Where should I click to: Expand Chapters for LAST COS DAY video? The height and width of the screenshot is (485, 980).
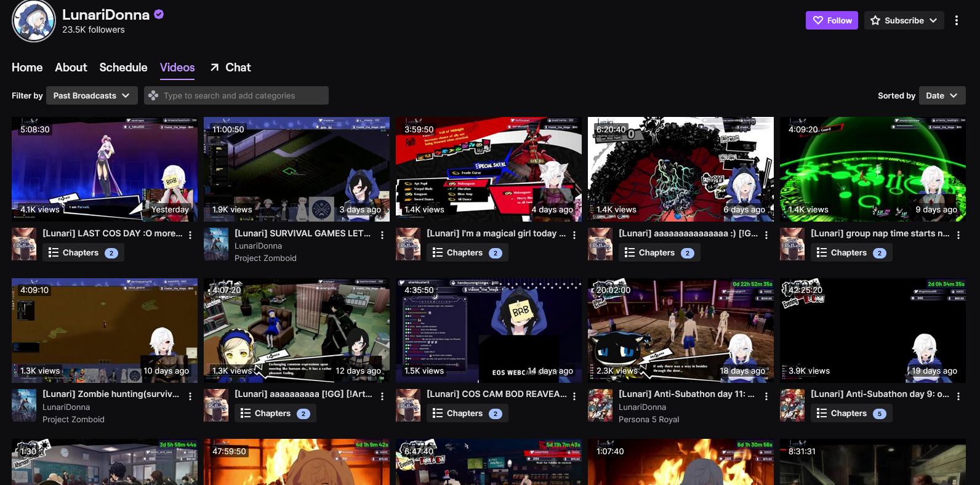click(83, 252)
